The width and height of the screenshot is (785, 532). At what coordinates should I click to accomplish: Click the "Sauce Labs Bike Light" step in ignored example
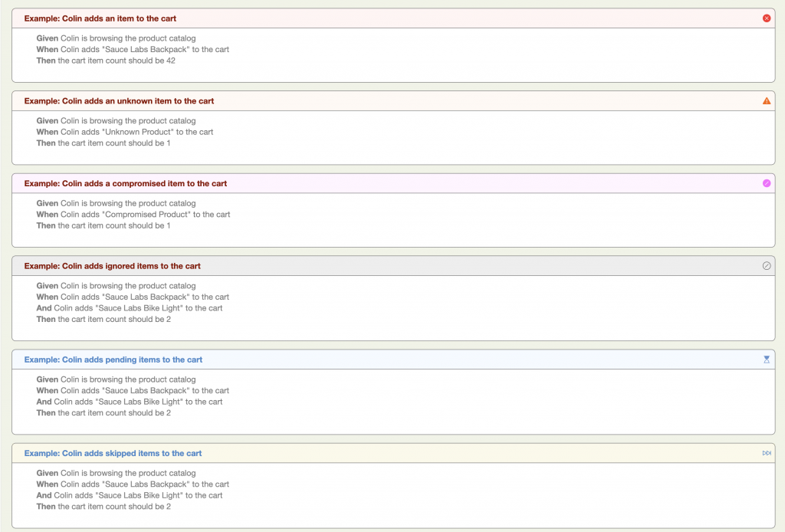(x=130, y=308)
